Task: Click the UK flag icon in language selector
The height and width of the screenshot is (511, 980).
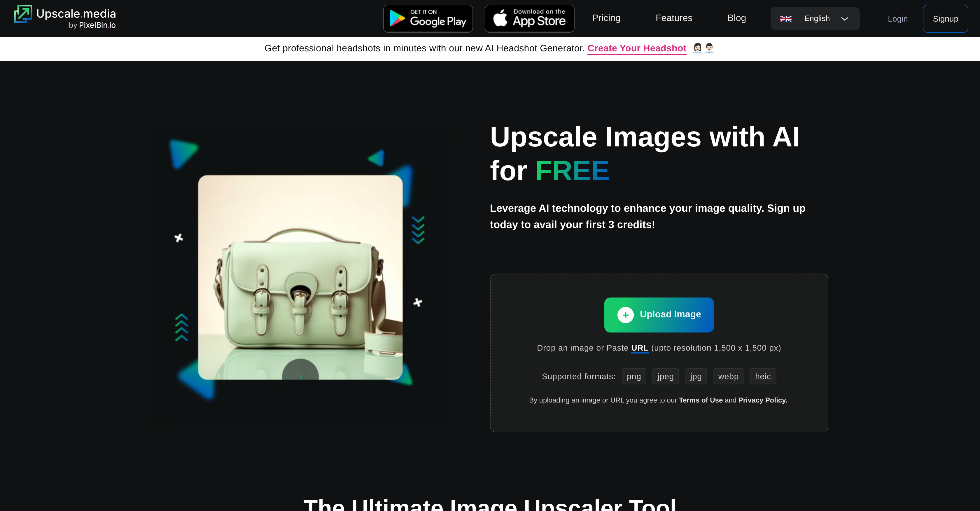Action: coord(786,18)
